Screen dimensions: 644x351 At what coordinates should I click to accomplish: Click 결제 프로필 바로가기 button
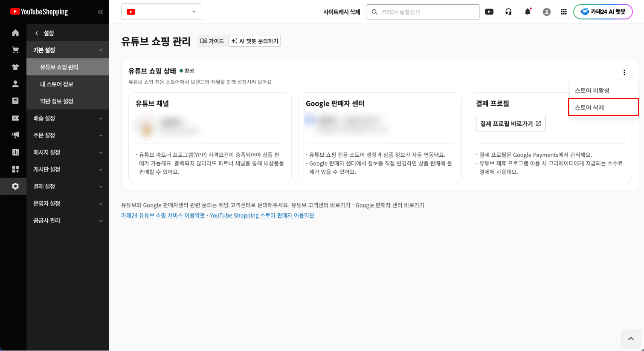coord(511,124)
